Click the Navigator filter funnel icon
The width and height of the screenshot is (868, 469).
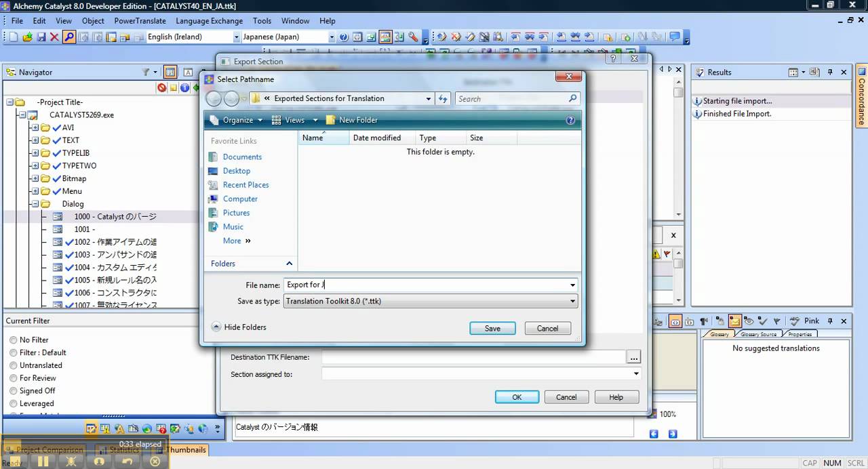coord(146,72)
